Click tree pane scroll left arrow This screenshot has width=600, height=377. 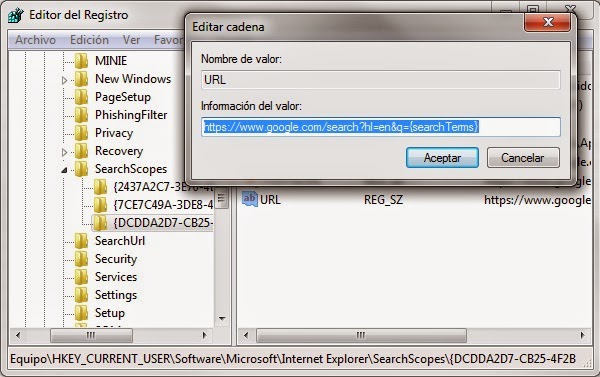tap(18, 335)
